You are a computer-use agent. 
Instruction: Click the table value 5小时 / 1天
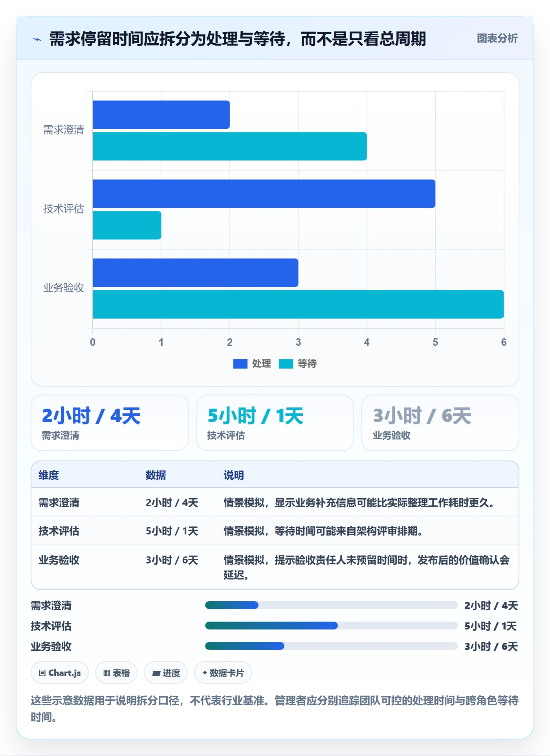172,531
